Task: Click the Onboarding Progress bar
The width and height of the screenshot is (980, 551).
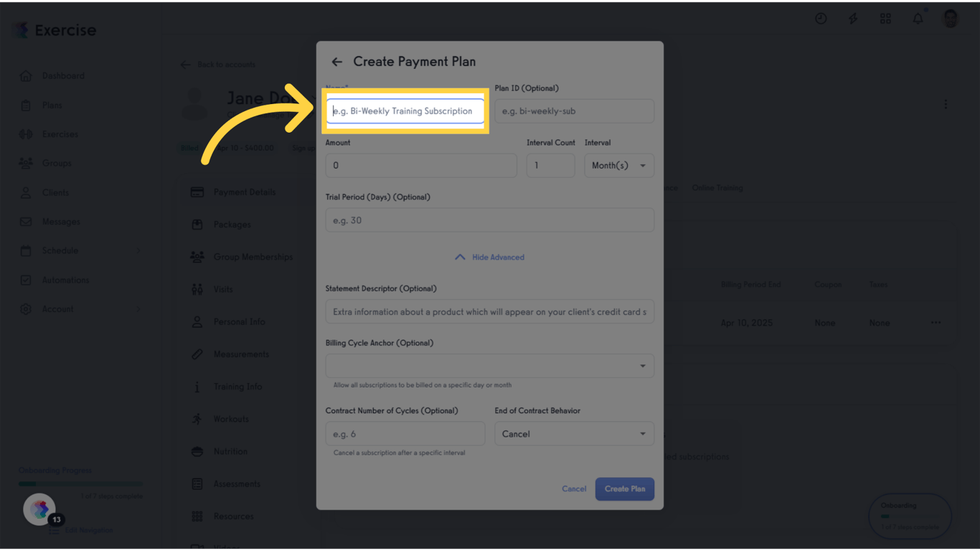Action: (80, 484)
